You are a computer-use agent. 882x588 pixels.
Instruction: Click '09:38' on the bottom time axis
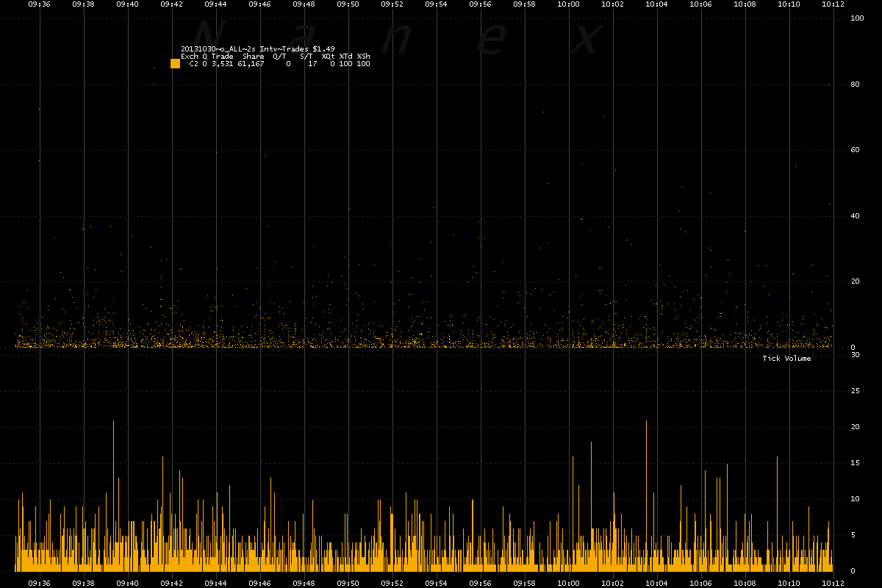(x=84, y=583)
